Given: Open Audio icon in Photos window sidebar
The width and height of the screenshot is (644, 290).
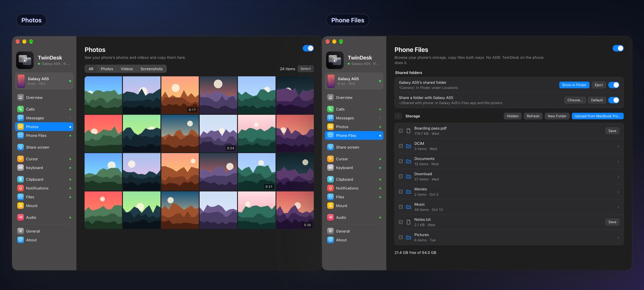Looking at the screenshot, I should pyautogui.click(x=21, y=217).
